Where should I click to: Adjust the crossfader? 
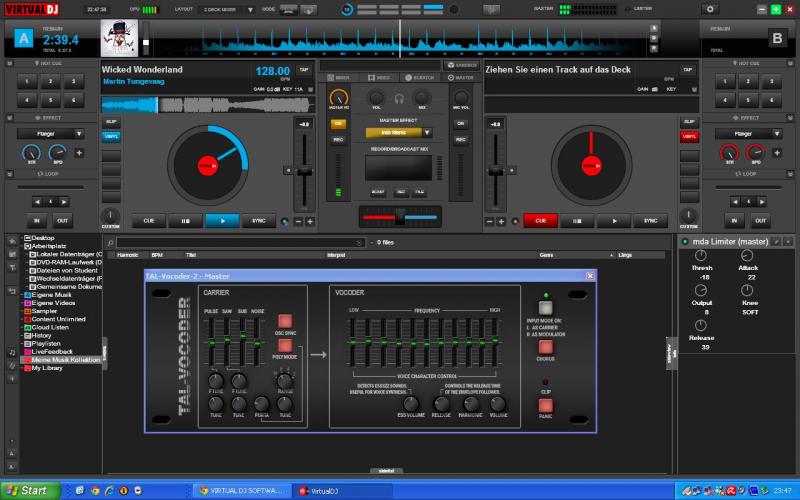coord(400,217)
